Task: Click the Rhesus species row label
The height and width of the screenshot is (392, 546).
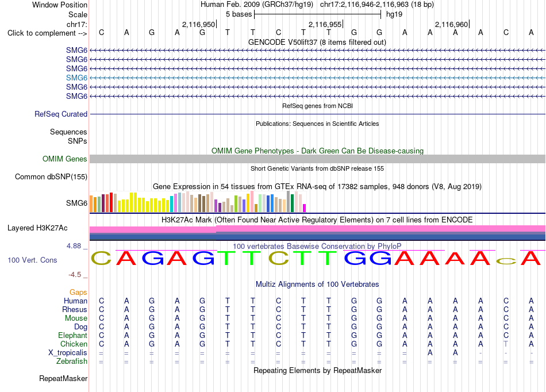Action: coord(75,309)
